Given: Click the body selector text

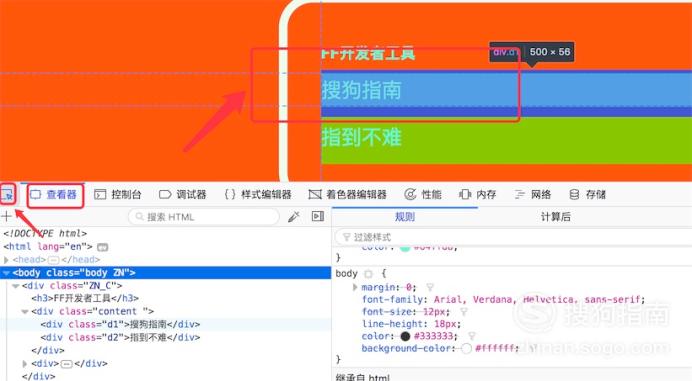Looking at the screenshot, I should 346,274.
